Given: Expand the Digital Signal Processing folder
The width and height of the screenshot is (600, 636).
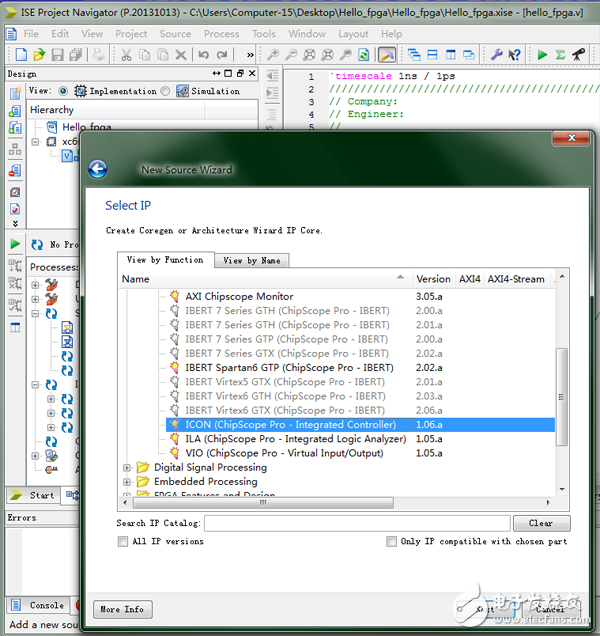Looking at the screenshot, I should [x=127, y=468].
